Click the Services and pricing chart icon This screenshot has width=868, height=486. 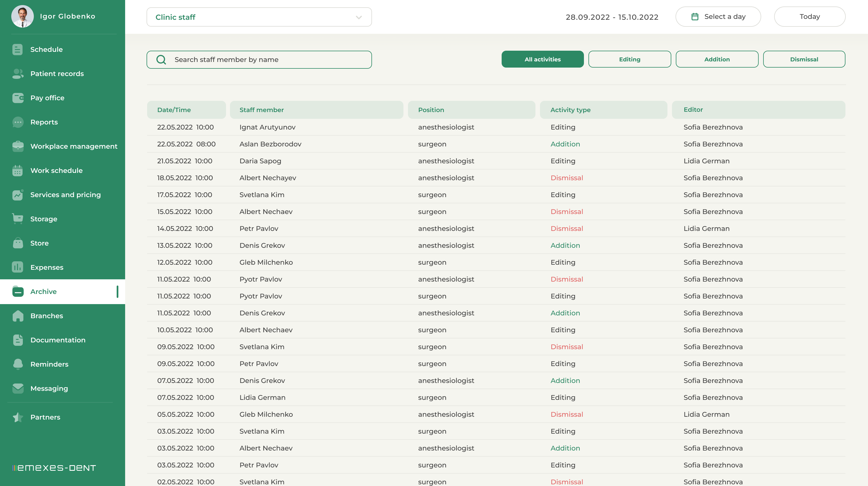tap(17, 195)
